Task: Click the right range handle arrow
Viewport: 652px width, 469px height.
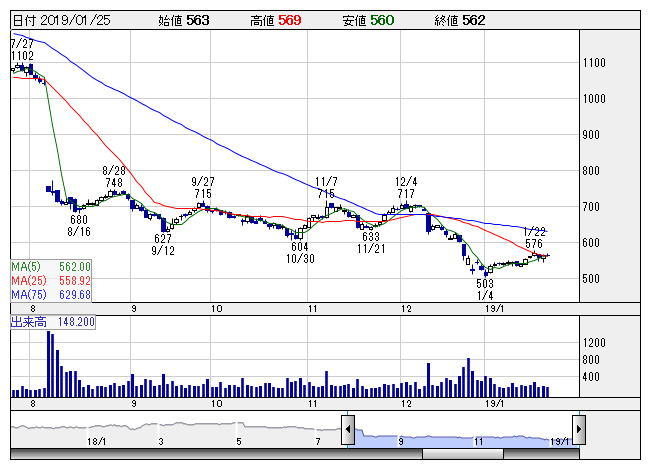Action: pos(579,430)
